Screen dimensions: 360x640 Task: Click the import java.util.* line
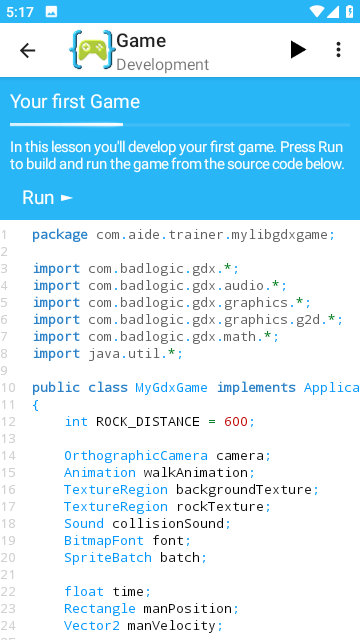tap(108, 353)
